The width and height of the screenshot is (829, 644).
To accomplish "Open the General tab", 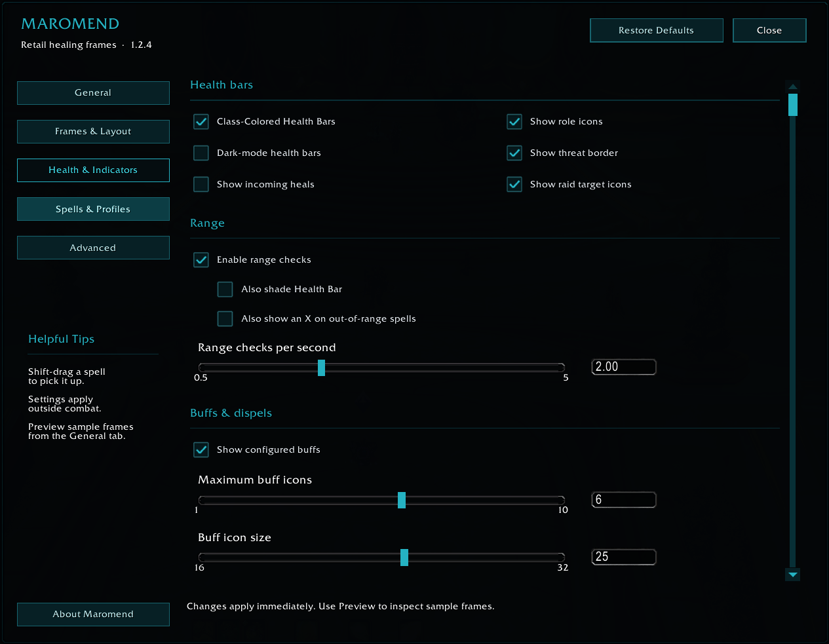I will 93,93.
